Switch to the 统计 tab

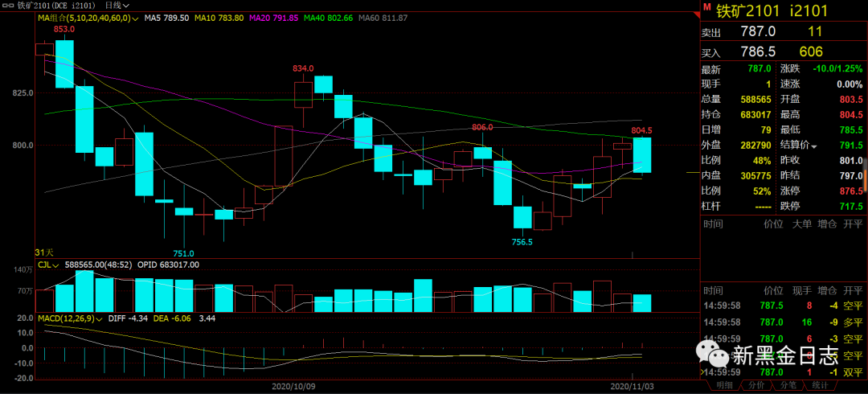(820, 385)
